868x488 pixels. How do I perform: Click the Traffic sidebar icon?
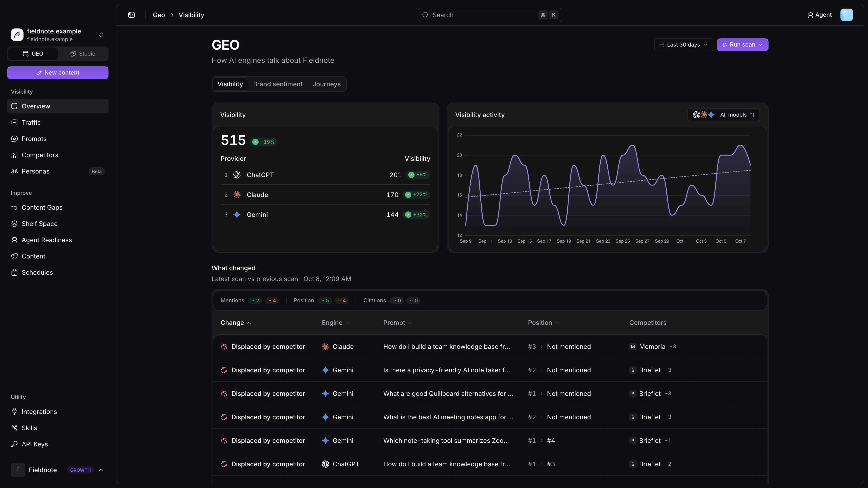click(14, 123)
